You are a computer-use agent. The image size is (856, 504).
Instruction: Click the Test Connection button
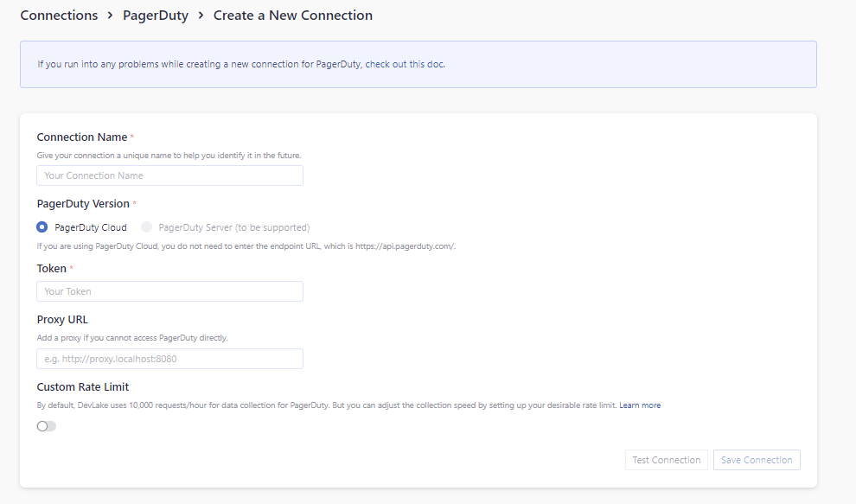pos(666,459)
